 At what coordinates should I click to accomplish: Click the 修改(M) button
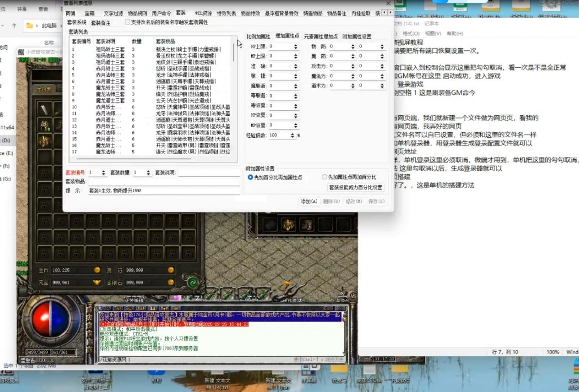pyautogui.click(x=354, y=201)
